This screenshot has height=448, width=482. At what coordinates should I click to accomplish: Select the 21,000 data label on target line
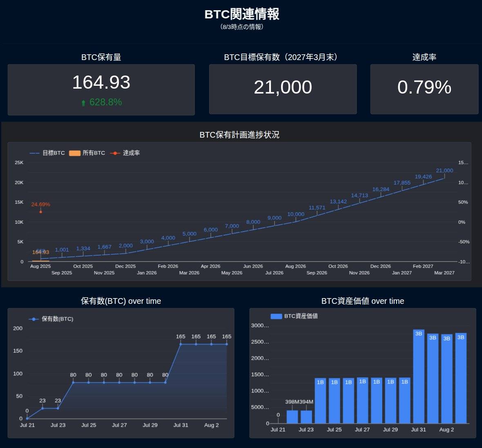[x=444, y=171]
